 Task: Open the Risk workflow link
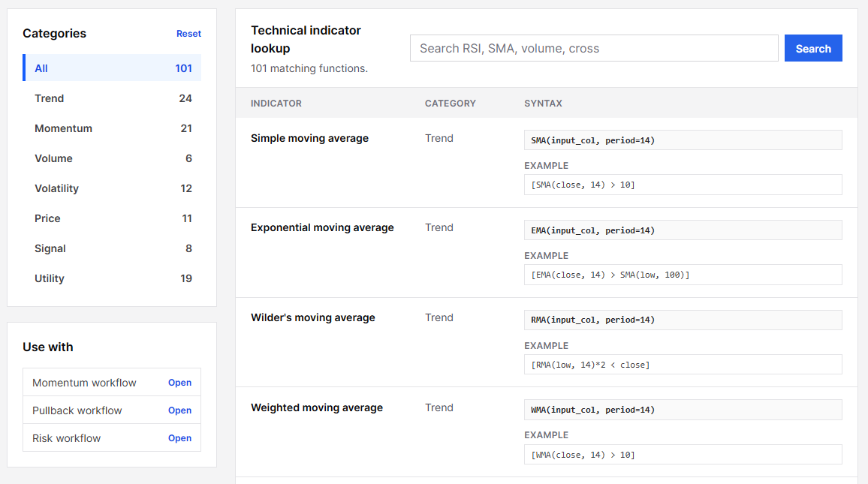click(x=180, y=438)
